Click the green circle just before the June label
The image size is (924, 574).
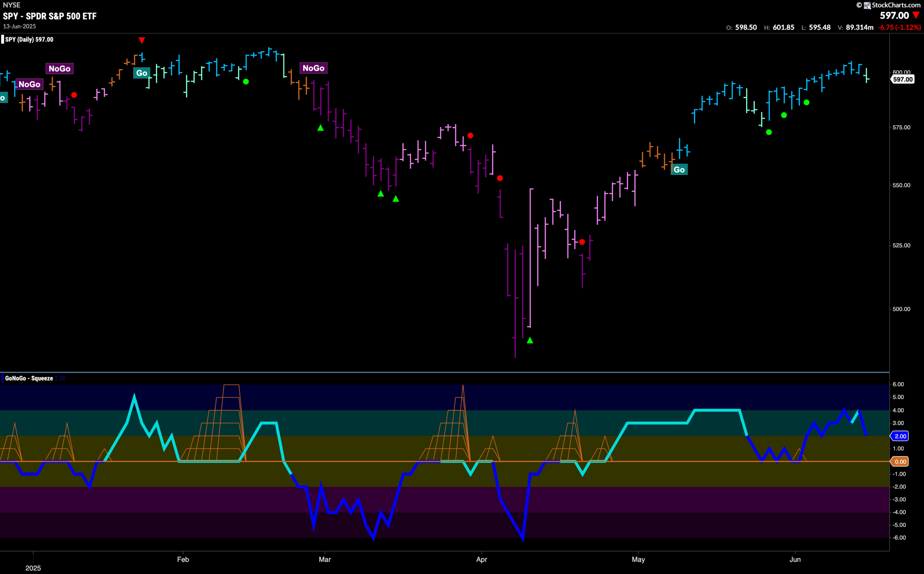click(784, 115)
